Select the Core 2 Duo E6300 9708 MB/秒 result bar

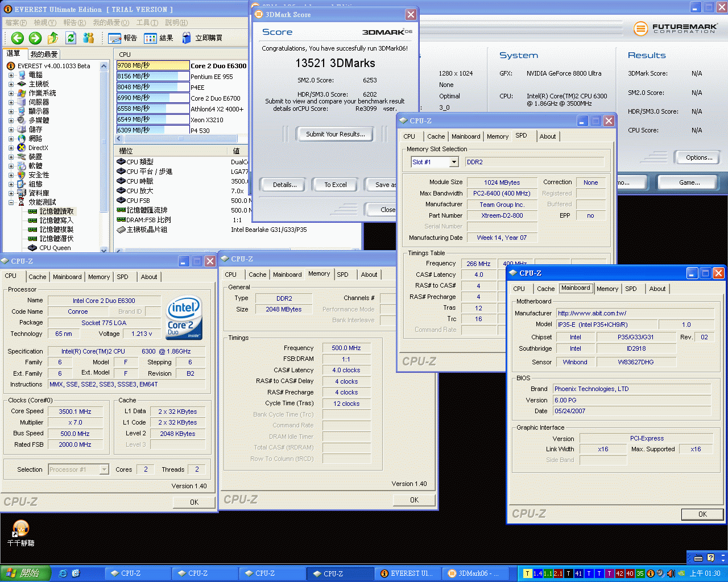(x=153, y=65)
